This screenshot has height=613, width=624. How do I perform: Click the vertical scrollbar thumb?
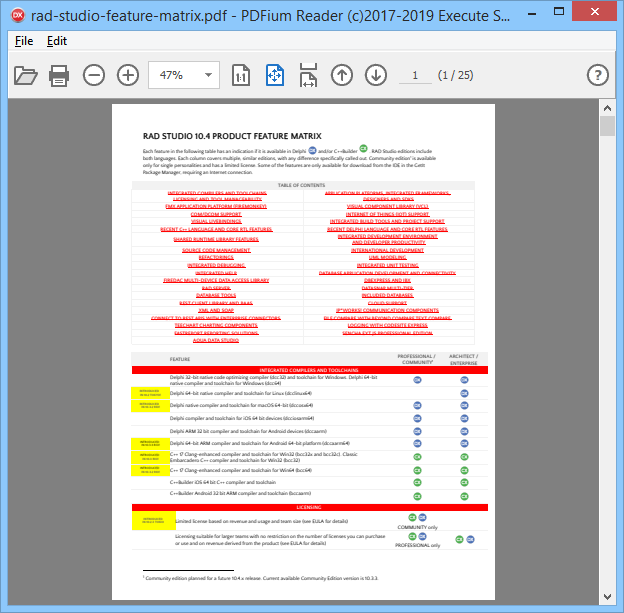point(607,126)
